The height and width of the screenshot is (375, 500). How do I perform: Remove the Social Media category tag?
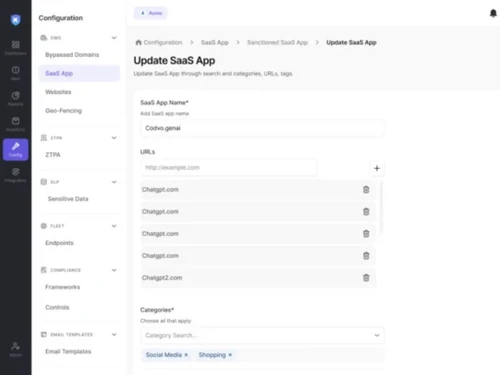(186, 355)
